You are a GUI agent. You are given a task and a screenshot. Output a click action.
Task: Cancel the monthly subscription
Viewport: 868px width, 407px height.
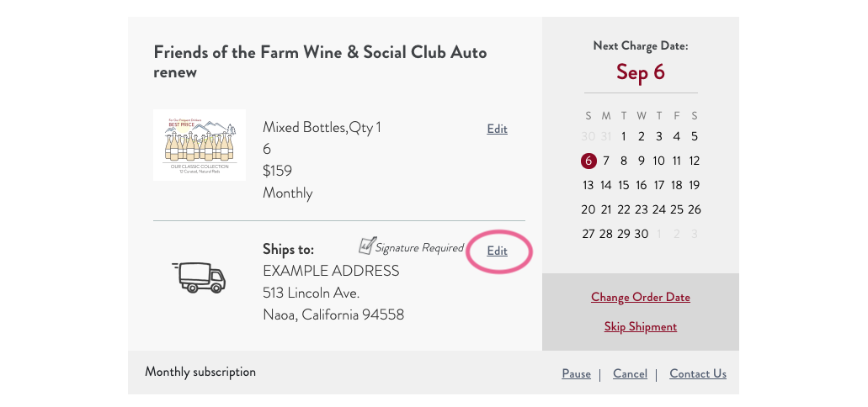pos(630,373)
